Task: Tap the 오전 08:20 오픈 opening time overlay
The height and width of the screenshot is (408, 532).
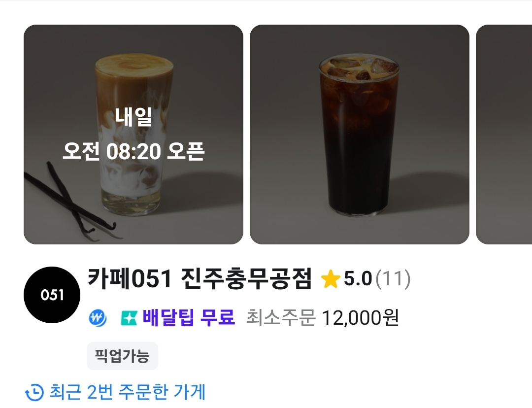Action: point(133,151)
